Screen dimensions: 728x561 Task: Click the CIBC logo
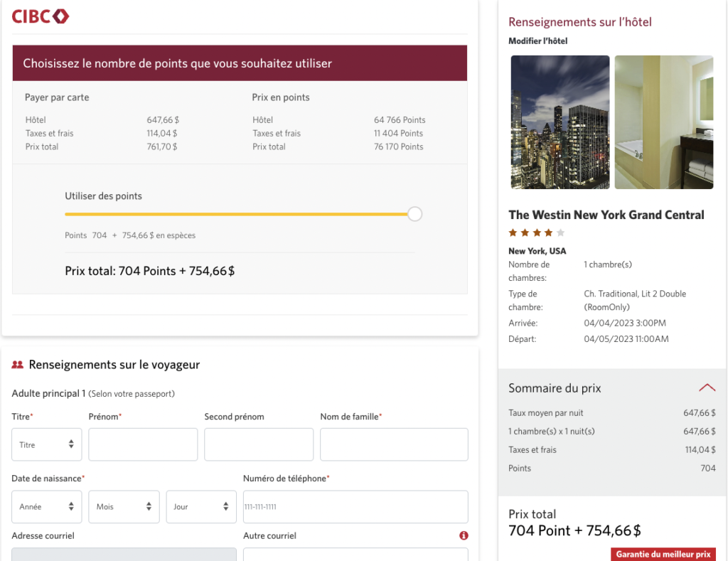41,16
